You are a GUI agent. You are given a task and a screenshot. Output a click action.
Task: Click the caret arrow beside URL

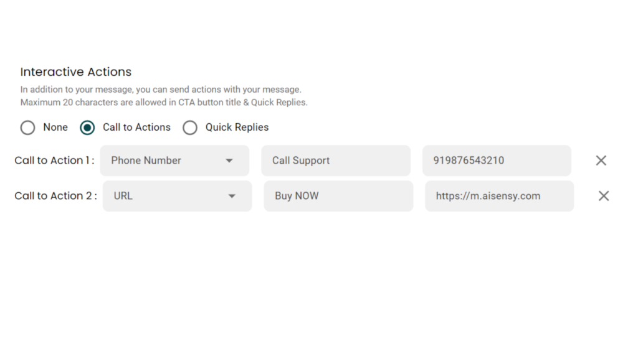click(232, 196)
